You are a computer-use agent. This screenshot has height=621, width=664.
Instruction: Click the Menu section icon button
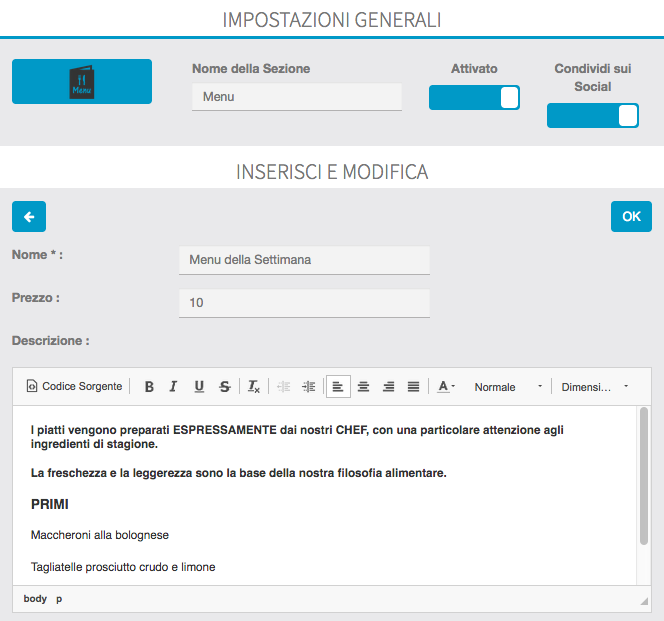tap(82, 81)
